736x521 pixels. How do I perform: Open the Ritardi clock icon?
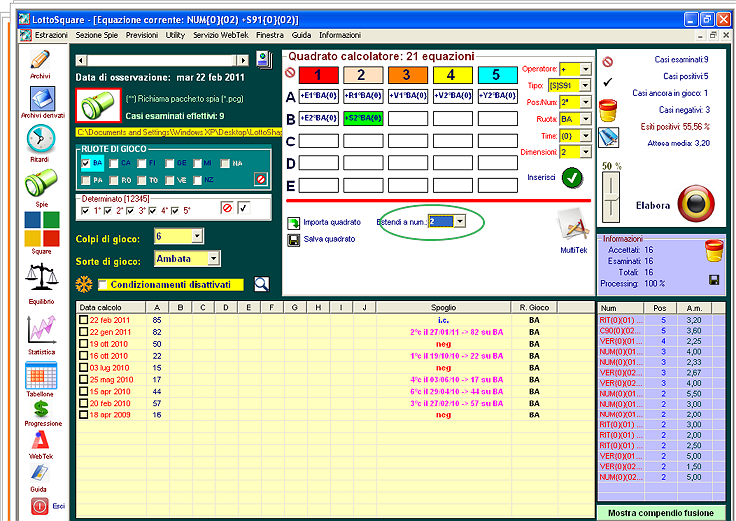[x=41, y=139]
